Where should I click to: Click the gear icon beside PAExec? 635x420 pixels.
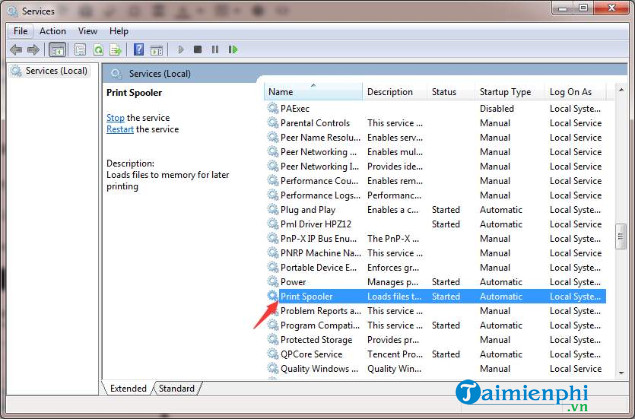pos(273,108)
